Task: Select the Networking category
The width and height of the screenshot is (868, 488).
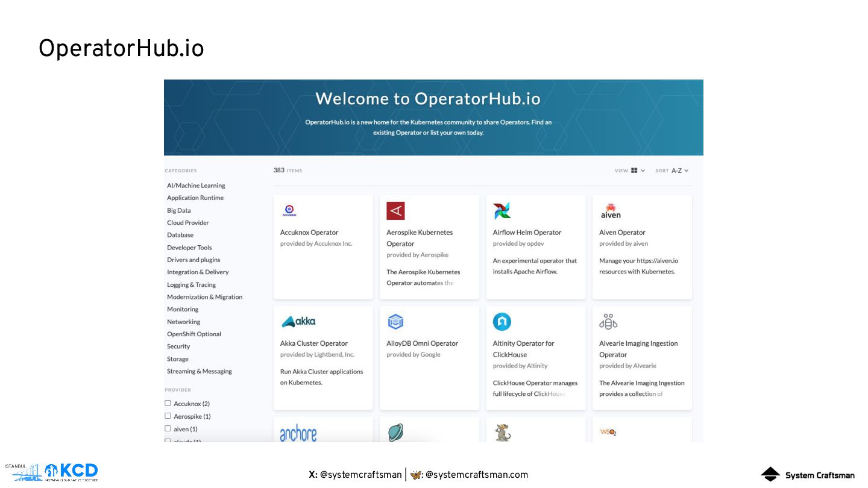Action: click(184, 322)
